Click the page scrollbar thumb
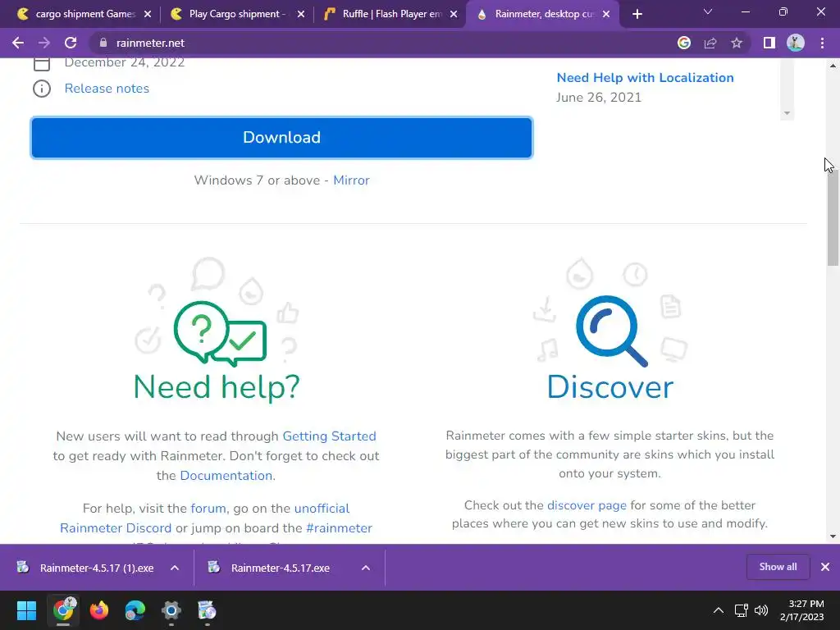Viewport: 840px width, 630px height. tap(833, 218)
